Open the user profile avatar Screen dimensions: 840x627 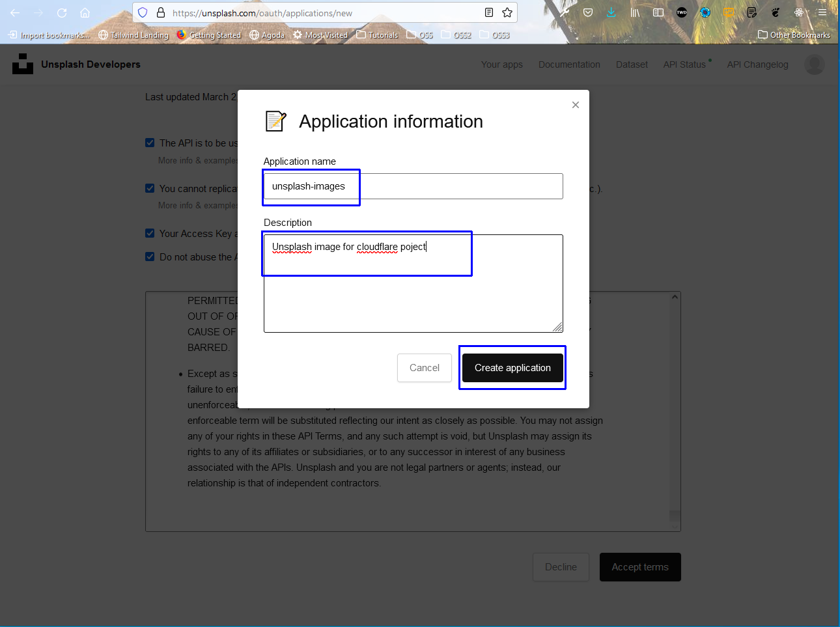tap(815, 64)
